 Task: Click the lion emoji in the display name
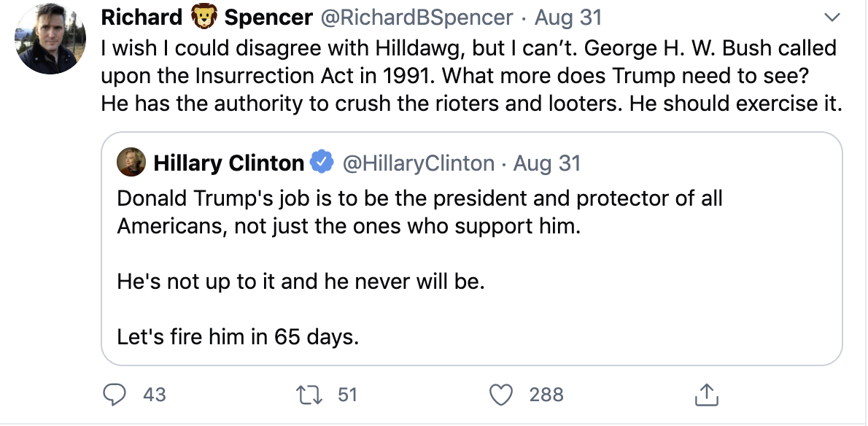point(206,17)
